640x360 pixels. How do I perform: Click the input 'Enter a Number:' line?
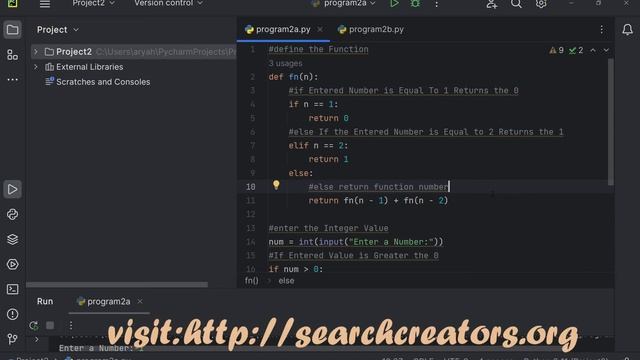click(x=356, y=242)
